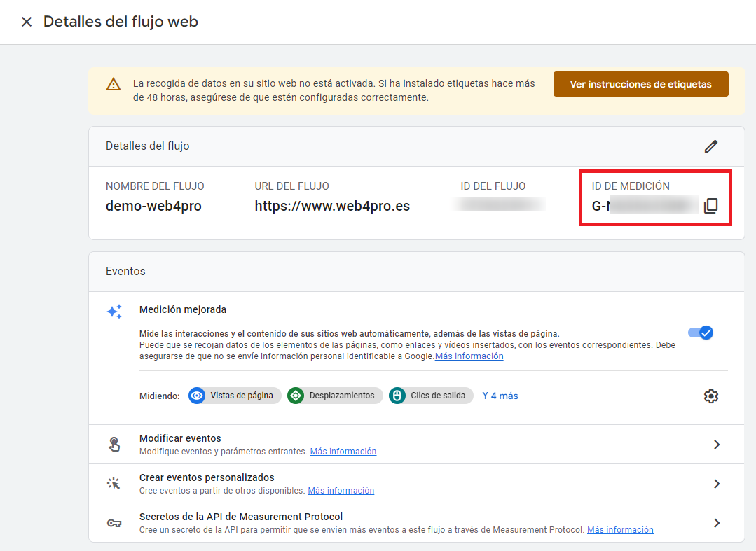Click the eye icon on Vistas de página
756x551 pixels.
197,396
